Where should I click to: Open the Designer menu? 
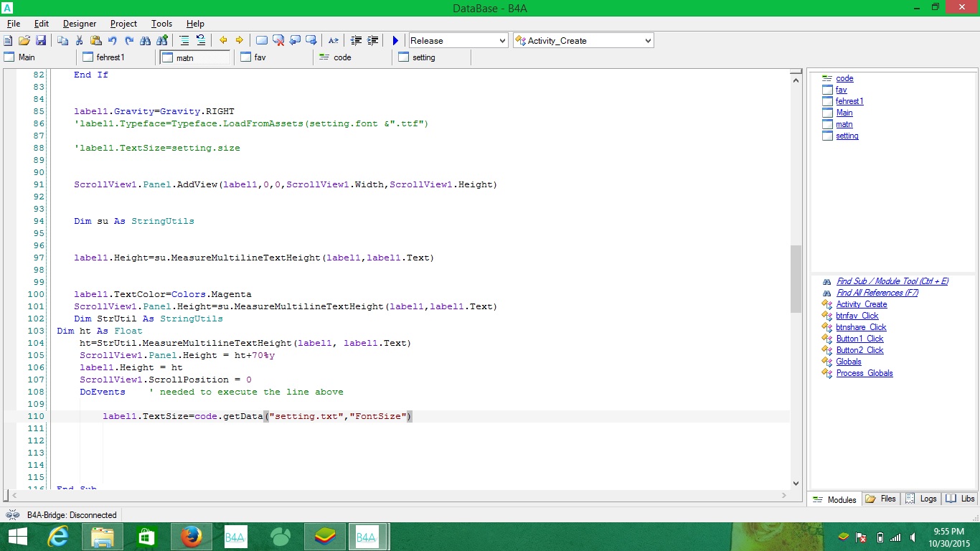pos(80,24)
